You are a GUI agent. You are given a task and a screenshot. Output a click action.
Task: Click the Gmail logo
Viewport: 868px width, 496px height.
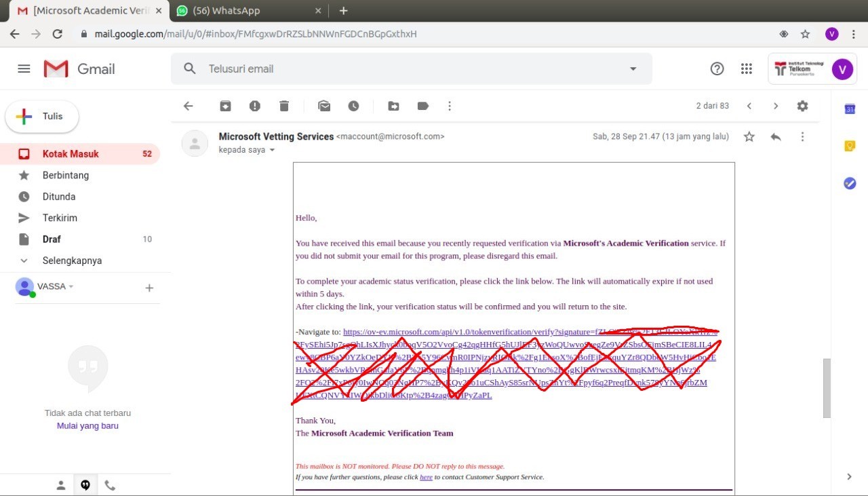click(79, 69)
